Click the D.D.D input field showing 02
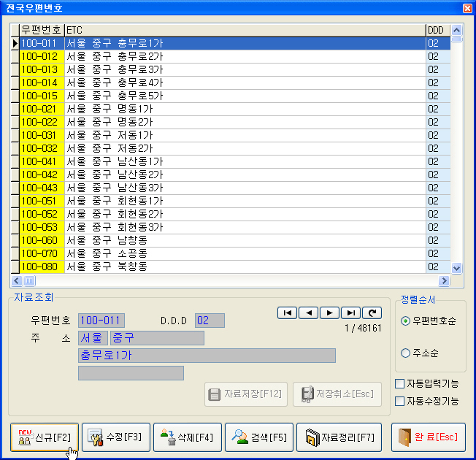The image size is (476, 460). 210,321
